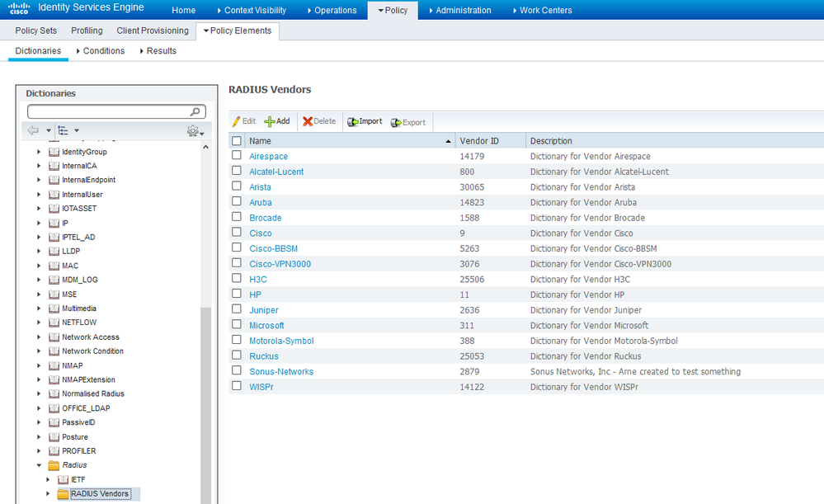824x504 pixels.
Task: Check the Arista row checkbox
Action: [x=237, y=186]
